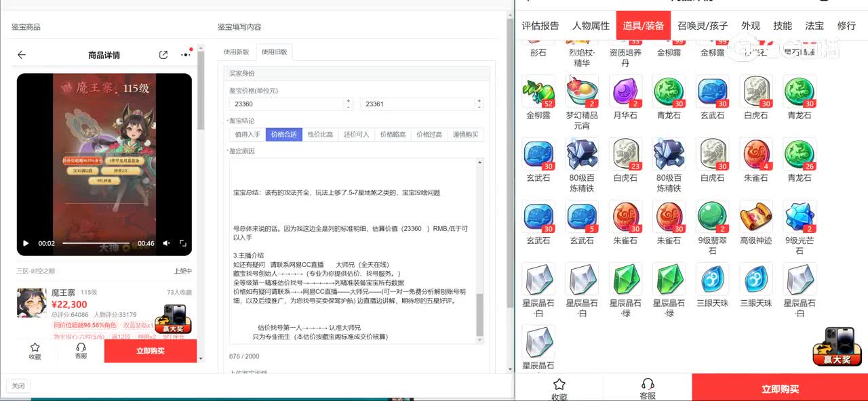Image resolution: width=868 pixels, height=401 pixels.
Task: Select the 还价可入 conclusion option
Action: [x=357, y=134]
